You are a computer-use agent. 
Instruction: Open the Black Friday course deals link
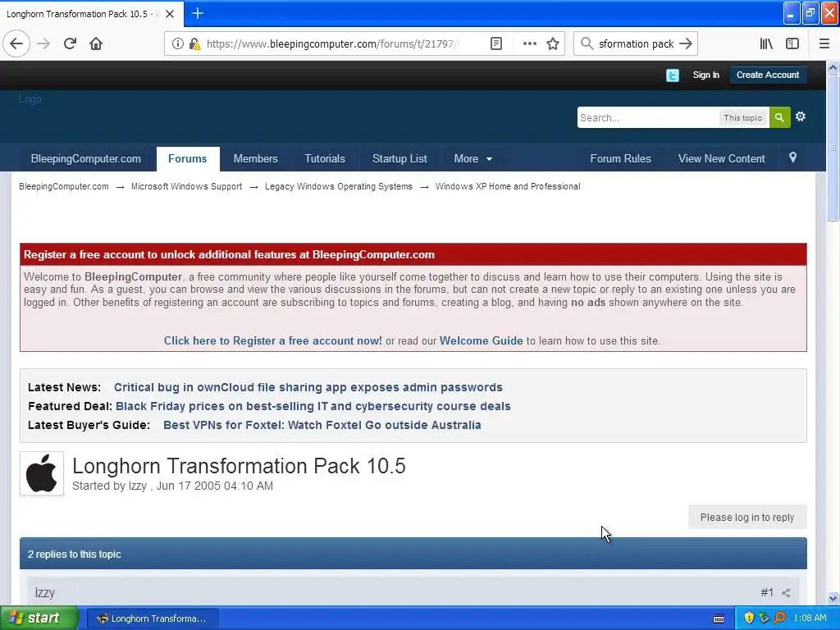click(313, 406)
